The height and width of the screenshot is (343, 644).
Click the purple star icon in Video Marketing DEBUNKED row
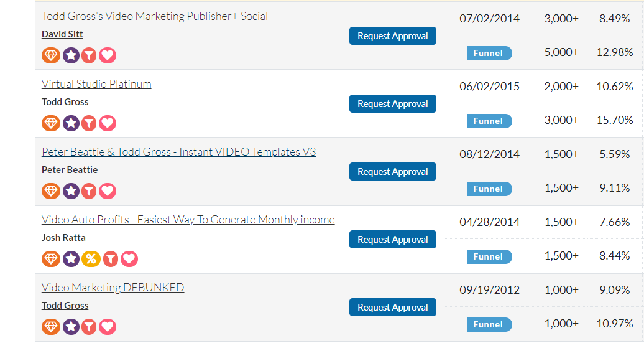coord(71,327)
